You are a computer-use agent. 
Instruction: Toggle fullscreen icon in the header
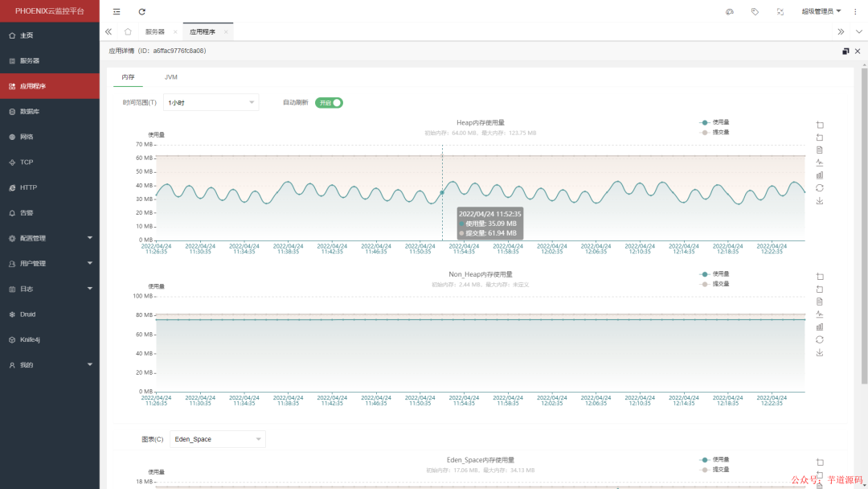pyautogui.click(x=780, y=11)
